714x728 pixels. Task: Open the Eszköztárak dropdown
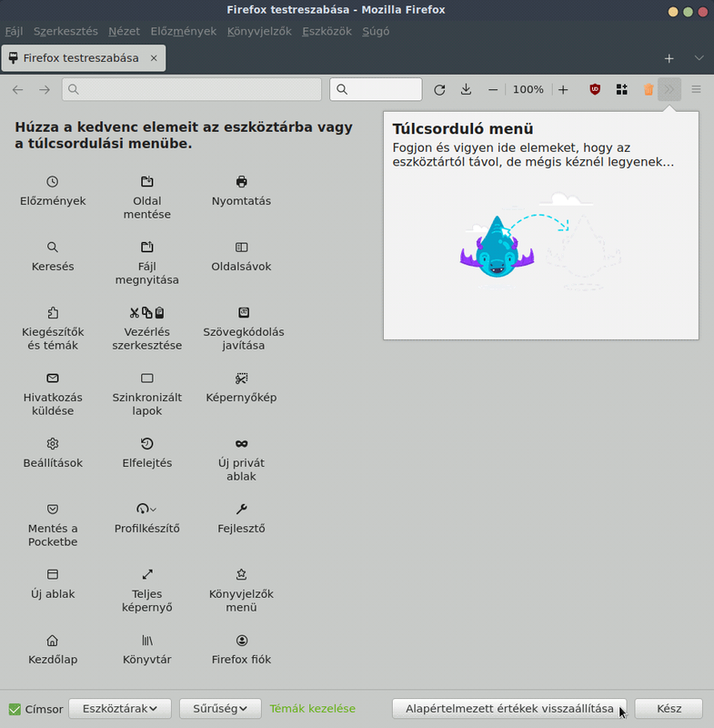120,709
